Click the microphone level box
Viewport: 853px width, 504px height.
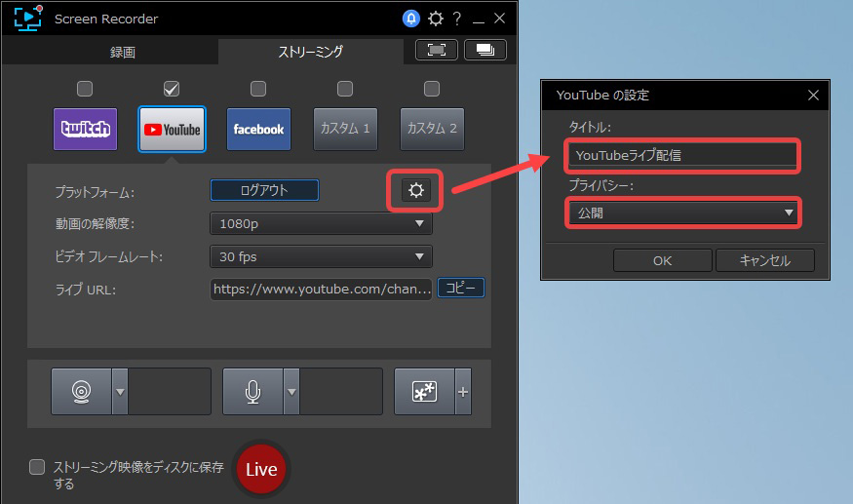click(x=341, y=391)
